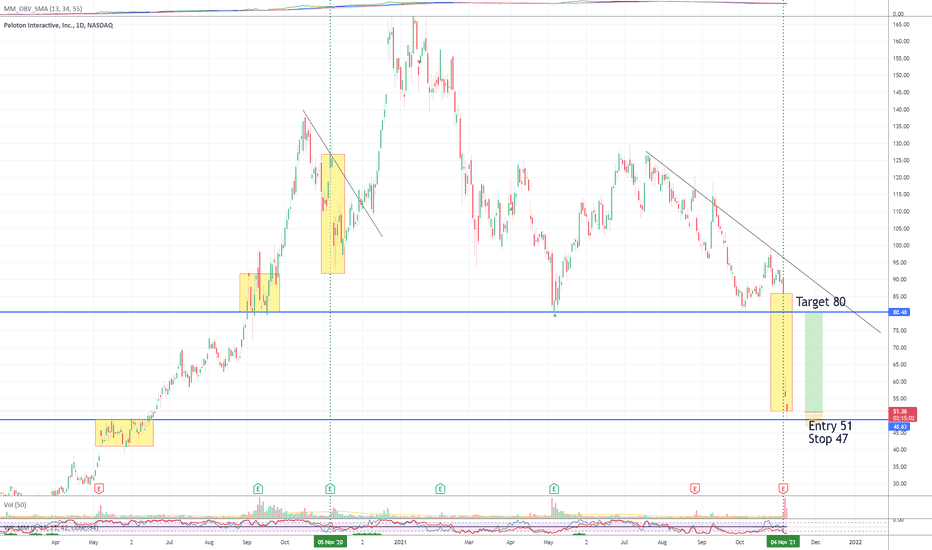
Task: Click the Dec time axis label
Action: click(816, 542)
